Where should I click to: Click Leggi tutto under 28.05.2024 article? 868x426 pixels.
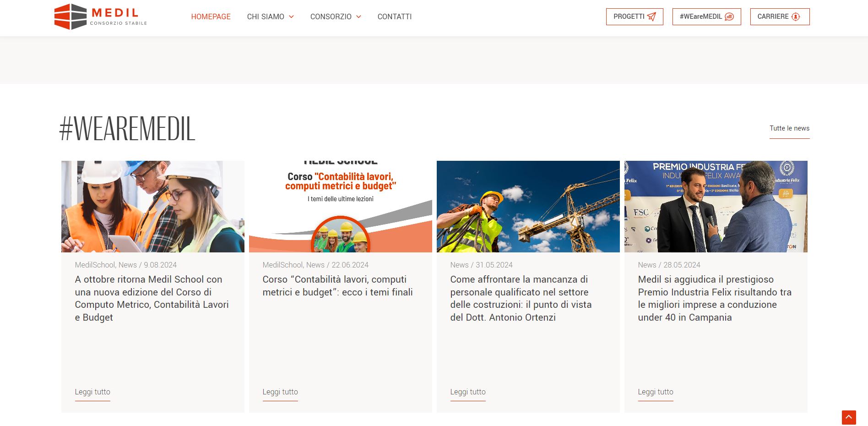[x=656, y=392]
